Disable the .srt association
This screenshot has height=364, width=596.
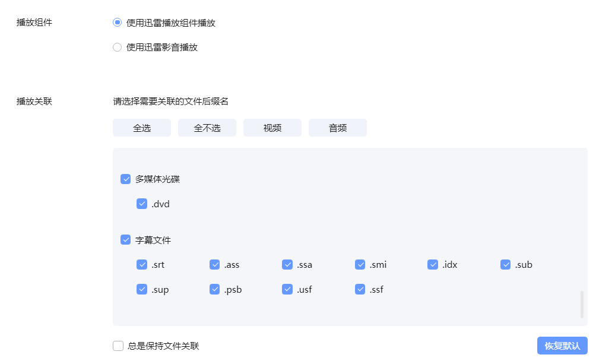point(142,264)
